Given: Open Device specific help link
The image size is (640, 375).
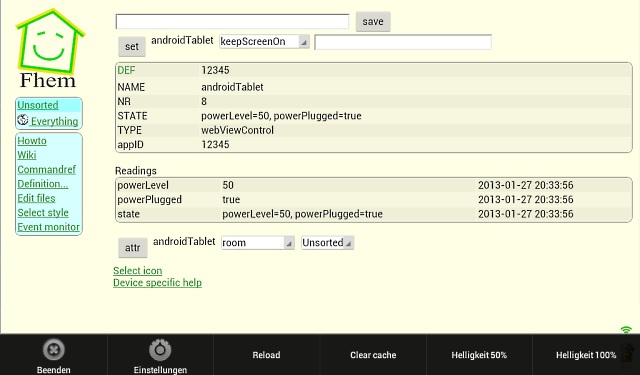Looking at the screenshot, I should [158, 283].
